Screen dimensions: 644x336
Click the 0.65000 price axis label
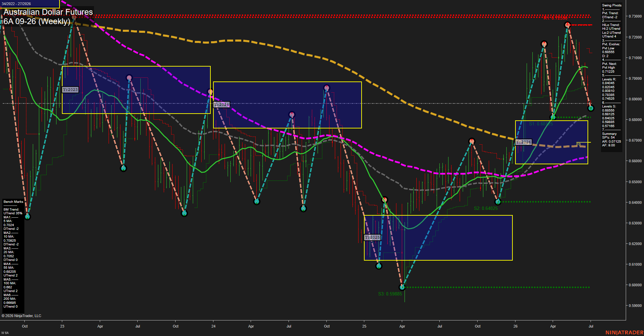click(635, 182)
